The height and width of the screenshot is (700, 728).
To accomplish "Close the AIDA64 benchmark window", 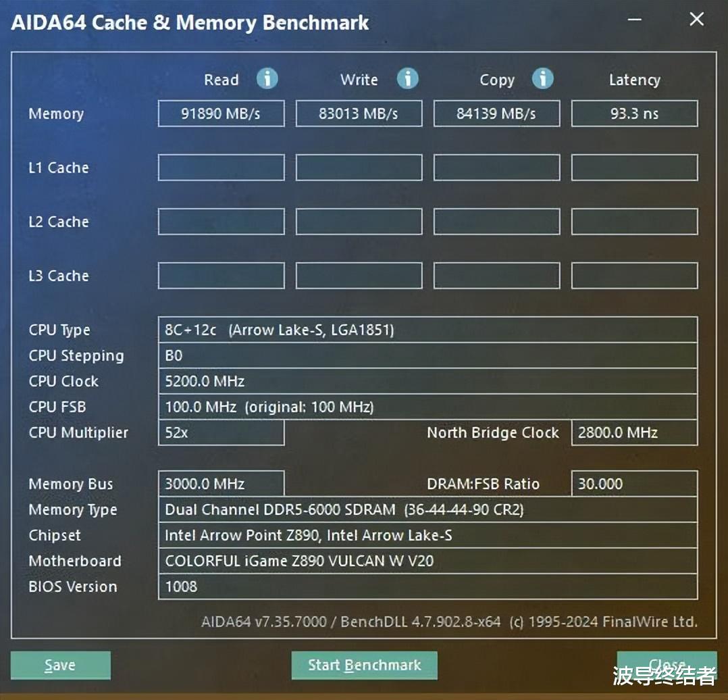I will (x=697, y=19).
